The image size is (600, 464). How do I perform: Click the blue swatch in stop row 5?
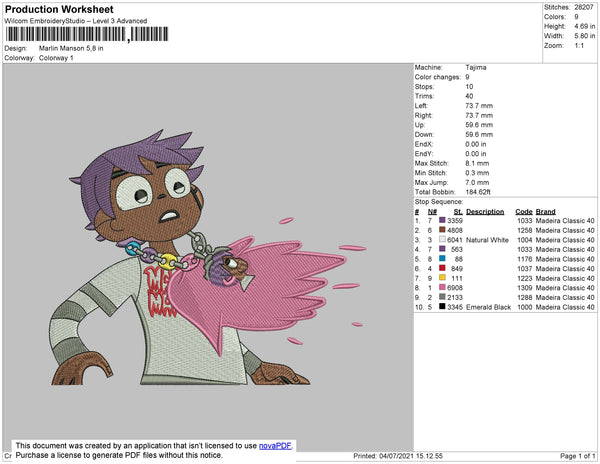click(442, 259)
